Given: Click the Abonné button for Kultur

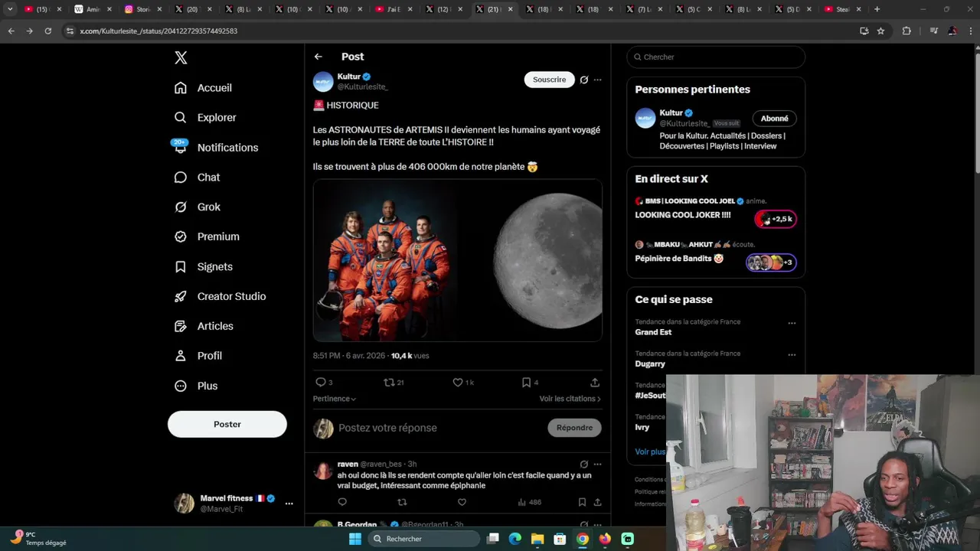Looking at the screenshot, I should pyautogui.click(x=775, y=119).
